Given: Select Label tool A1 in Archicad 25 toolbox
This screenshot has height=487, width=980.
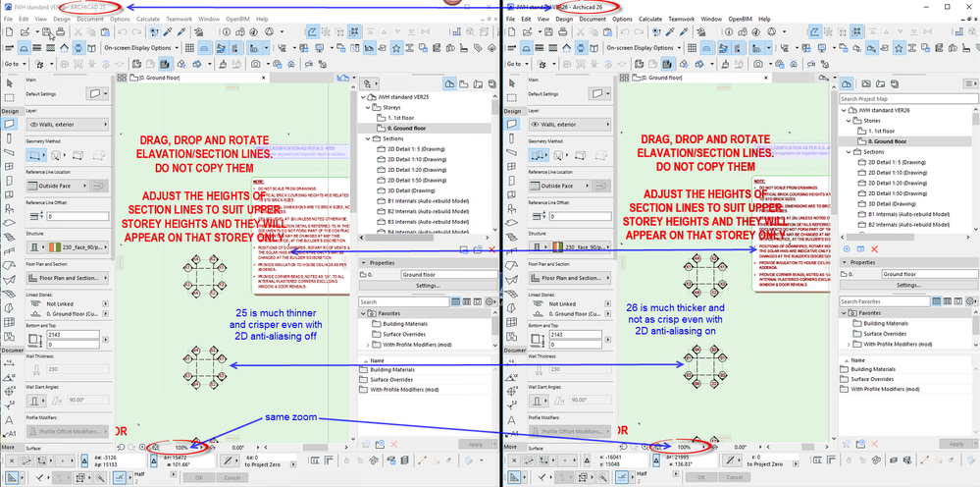Looking at the screenshot, I should [10, 434].
